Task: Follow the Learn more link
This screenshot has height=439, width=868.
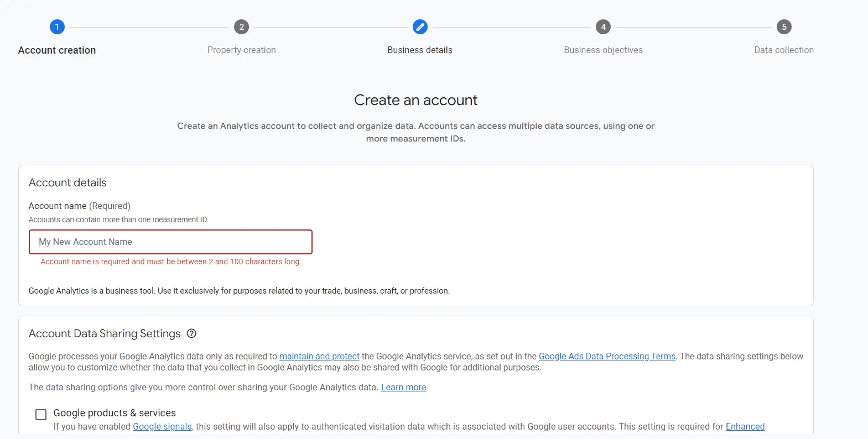Action: (x=403, y=388)
